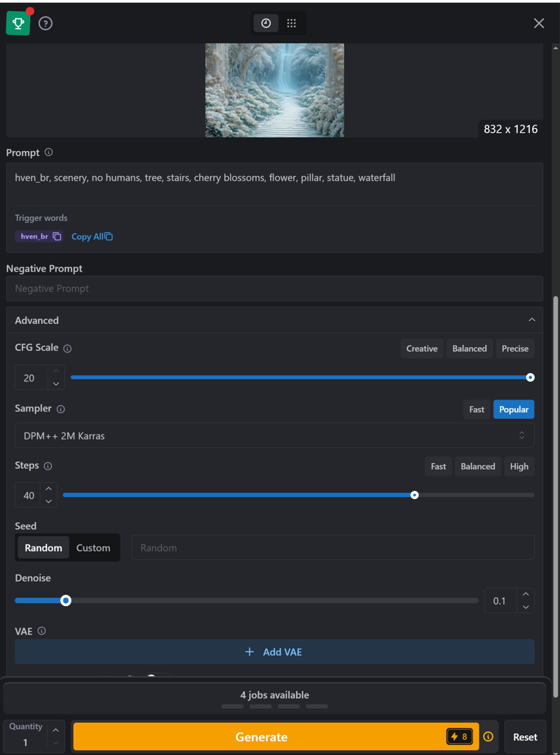Switch to the history clock view
This screenshot has width=560, height=755.
tap(266, 23)
